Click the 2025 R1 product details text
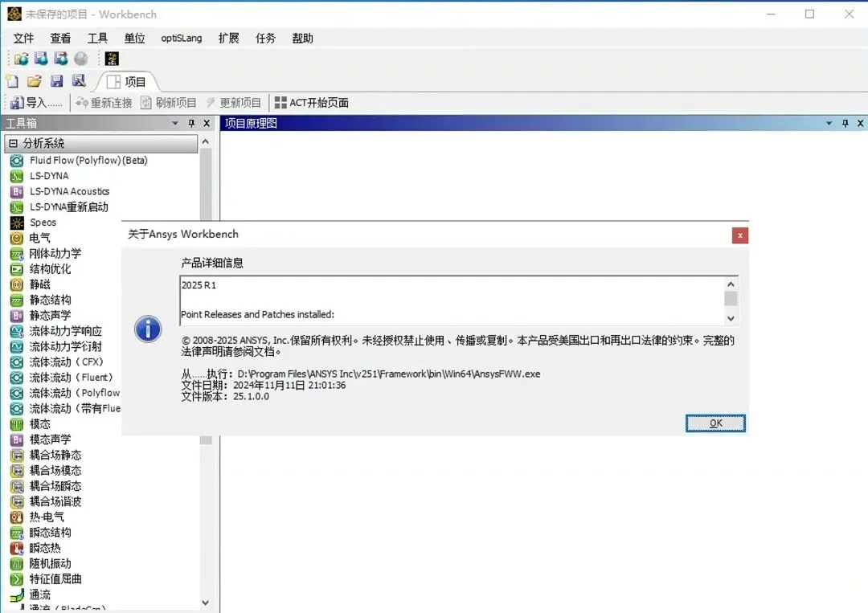The width and height of the screenshot is (868, 613). [199, 285]
